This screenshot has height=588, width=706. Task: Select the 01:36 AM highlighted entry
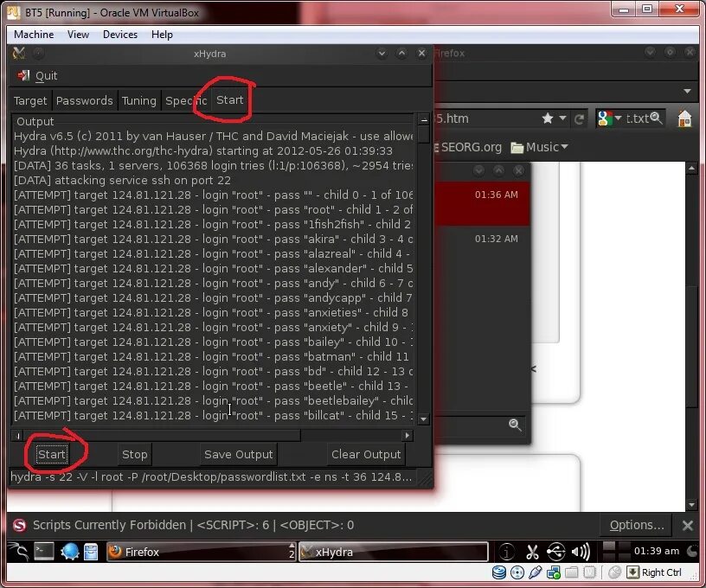click(483, 203)
